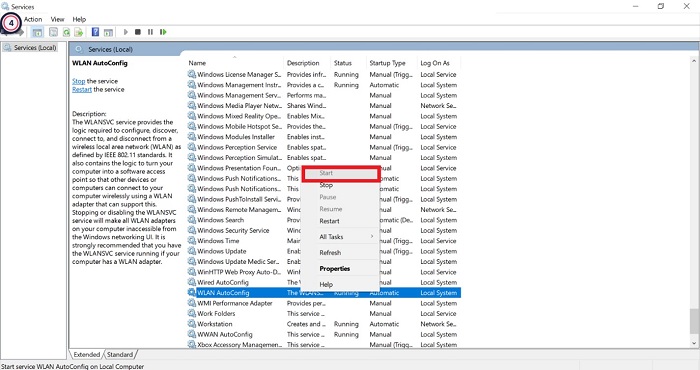The image size is (700, 370).
Task: Select Windows Remote Managem.. service
Action: [239, 210]
